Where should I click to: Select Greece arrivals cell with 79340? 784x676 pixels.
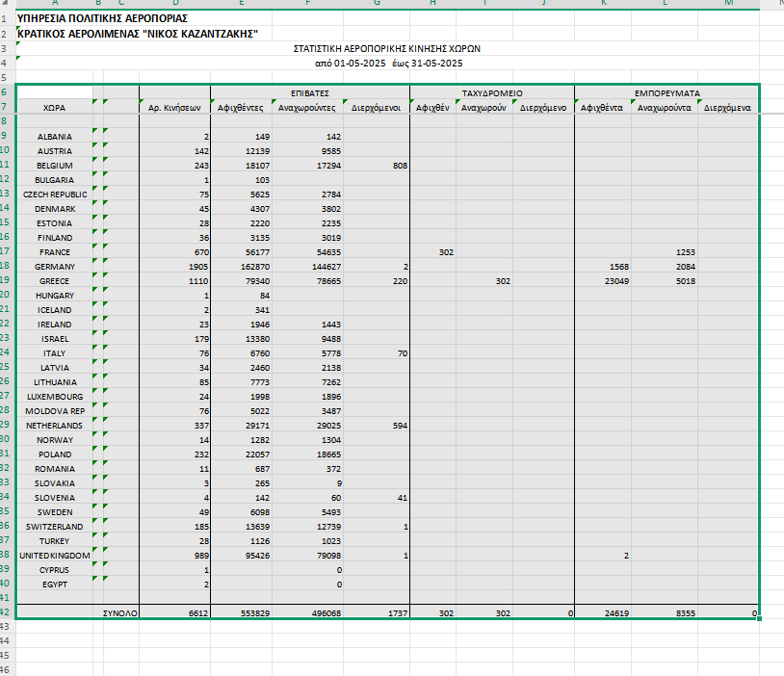pos(242,280)
